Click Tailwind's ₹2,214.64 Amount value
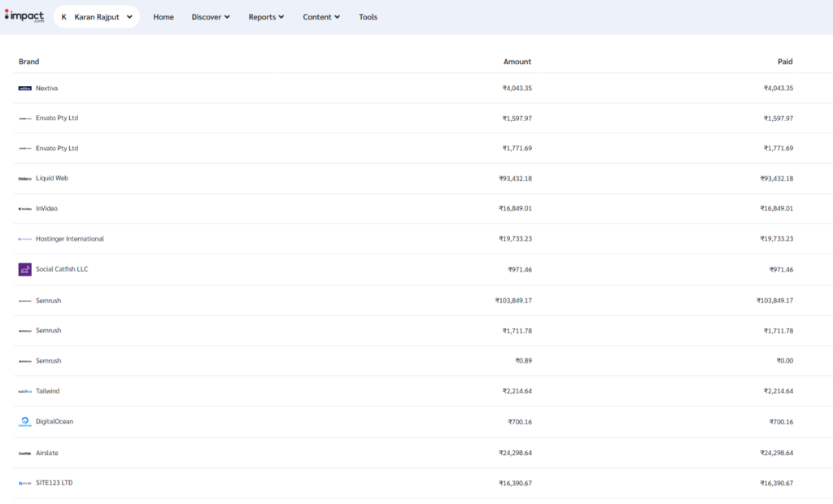 coord(517,391)
